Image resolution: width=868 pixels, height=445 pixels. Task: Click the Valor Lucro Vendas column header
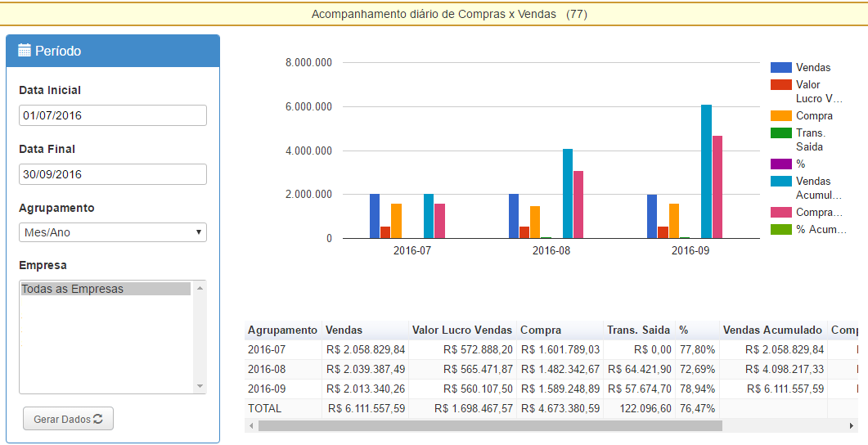pyautogui.click(x=462, y=330)
